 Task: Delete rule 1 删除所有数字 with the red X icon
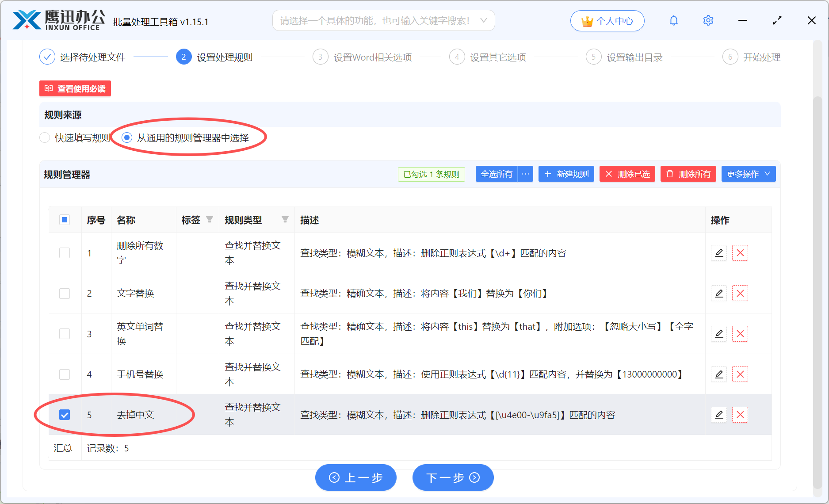click(740, 253)
